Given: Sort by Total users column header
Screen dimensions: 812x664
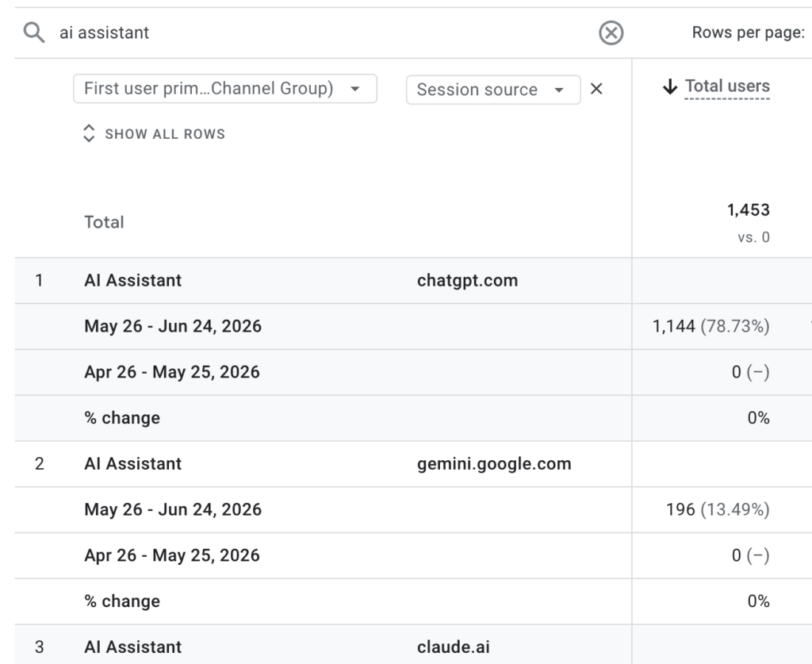Looking at the screenshot, I should tap(727, 86).
